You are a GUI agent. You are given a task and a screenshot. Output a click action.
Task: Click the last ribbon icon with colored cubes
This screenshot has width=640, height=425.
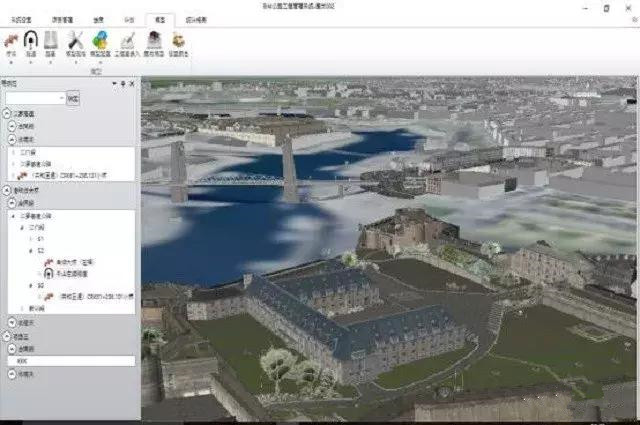click(178, 41)
